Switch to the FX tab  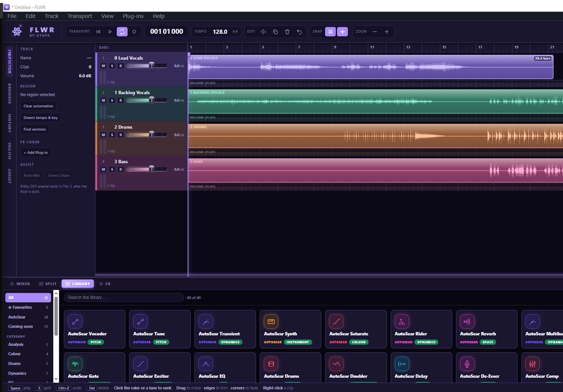(105, 284)
